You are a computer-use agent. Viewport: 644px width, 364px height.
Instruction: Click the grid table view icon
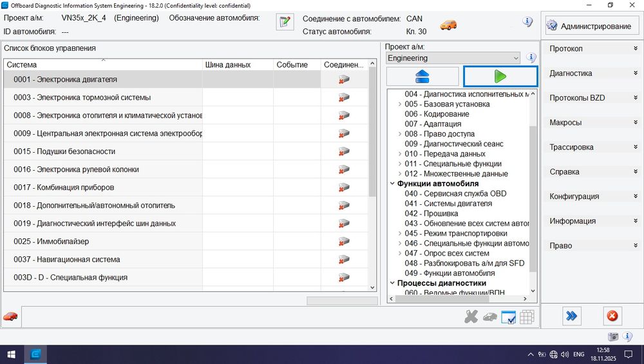(527, 317)
